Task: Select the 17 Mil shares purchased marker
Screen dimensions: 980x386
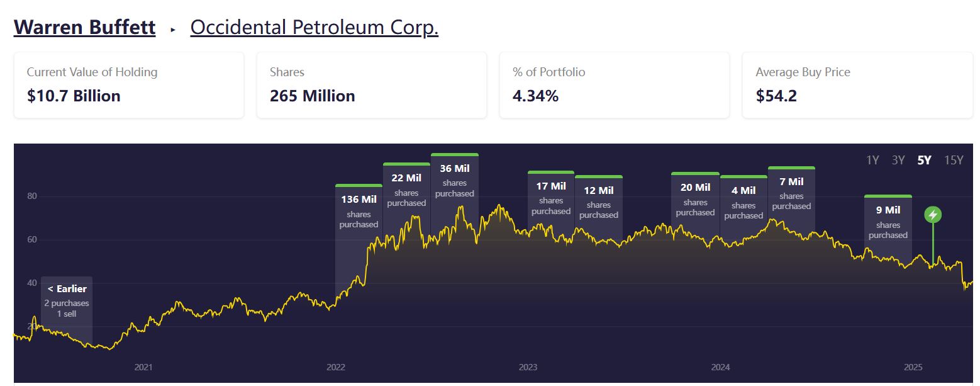Action: pos(550,197)
